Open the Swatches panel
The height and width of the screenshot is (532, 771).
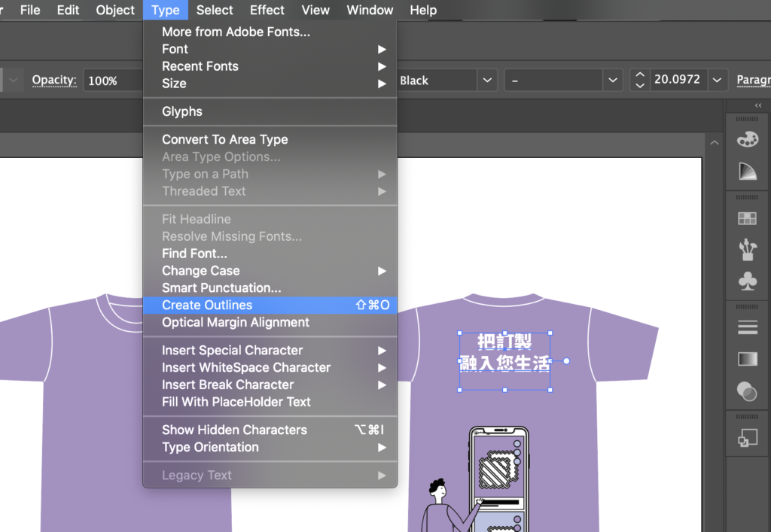(x=747, y=219)
